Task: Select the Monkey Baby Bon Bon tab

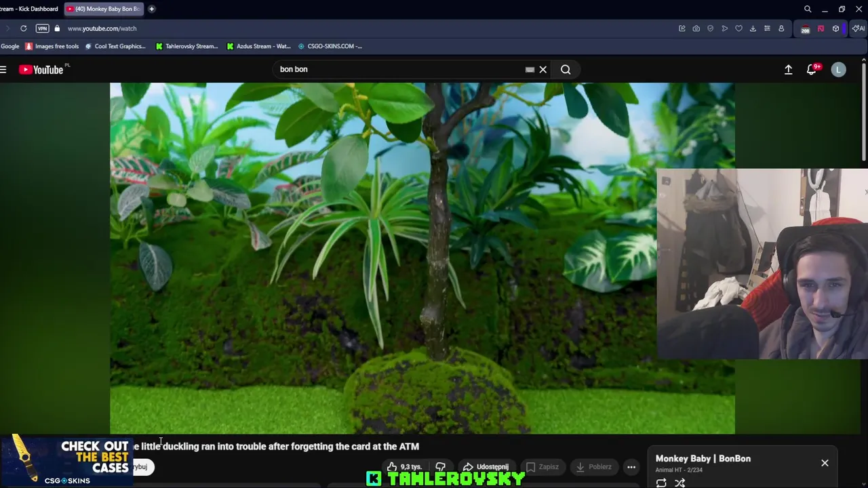Action: point(103,9)
